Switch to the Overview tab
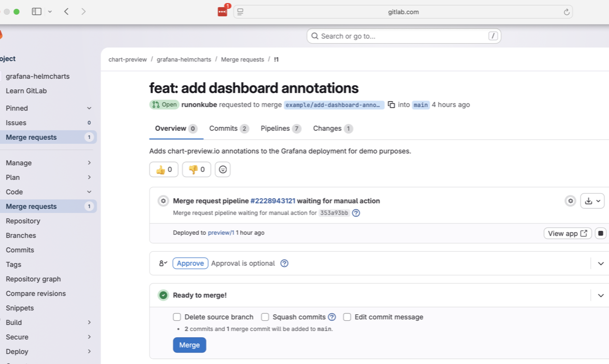 point(176,128)
